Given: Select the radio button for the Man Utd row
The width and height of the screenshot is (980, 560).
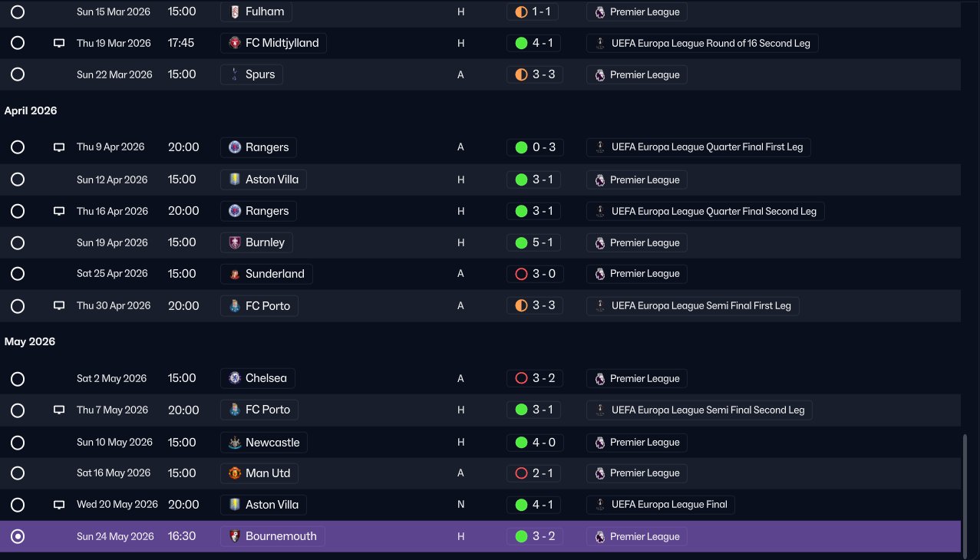Looking at the screenshot, I should (x=18, y=473).
